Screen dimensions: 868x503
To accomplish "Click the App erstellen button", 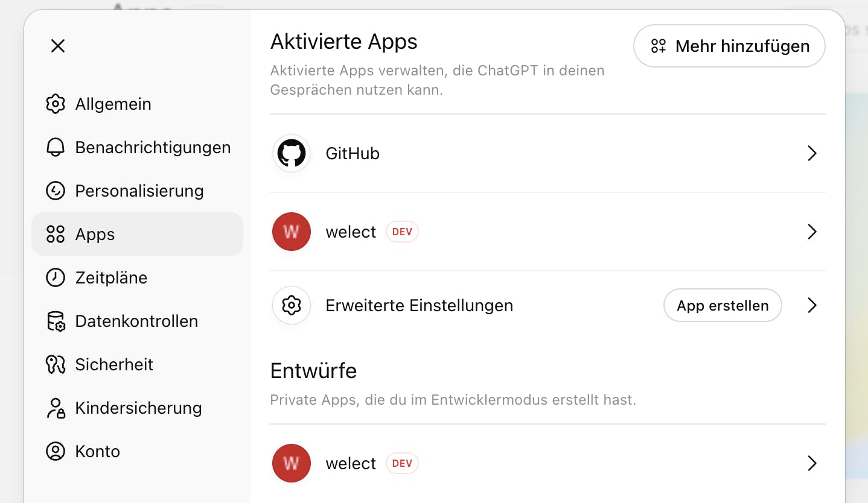I will 723,305.
